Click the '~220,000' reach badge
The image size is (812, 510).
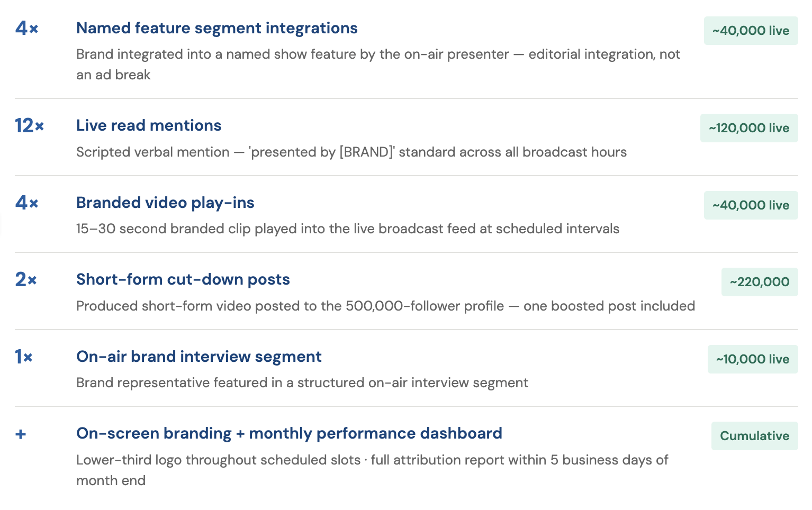[x=760, y=282]
